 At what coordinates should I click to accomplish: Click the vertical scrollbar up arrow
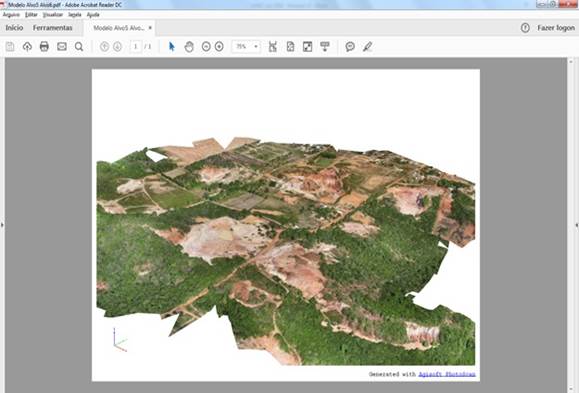click(571, 61)
